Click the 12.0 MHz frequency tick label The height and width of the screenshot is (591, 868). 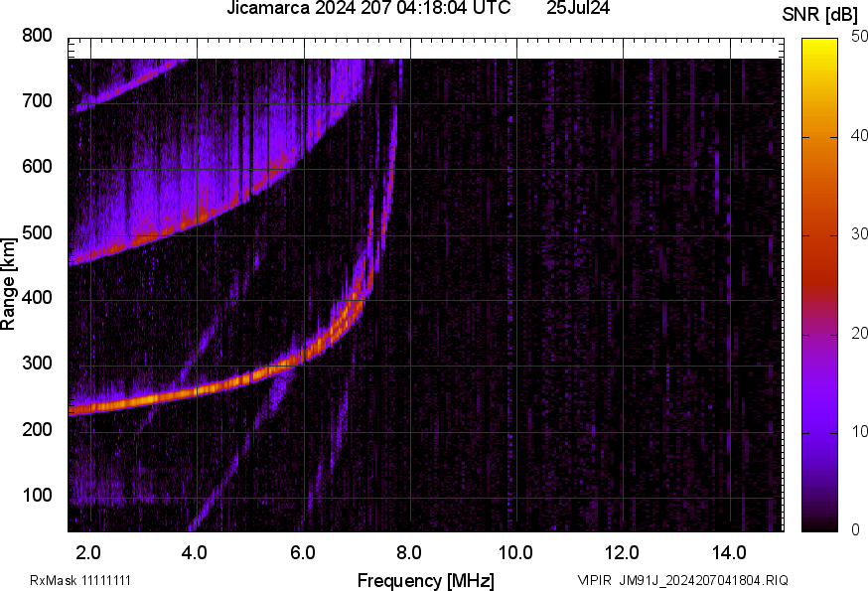click(622, 553)
